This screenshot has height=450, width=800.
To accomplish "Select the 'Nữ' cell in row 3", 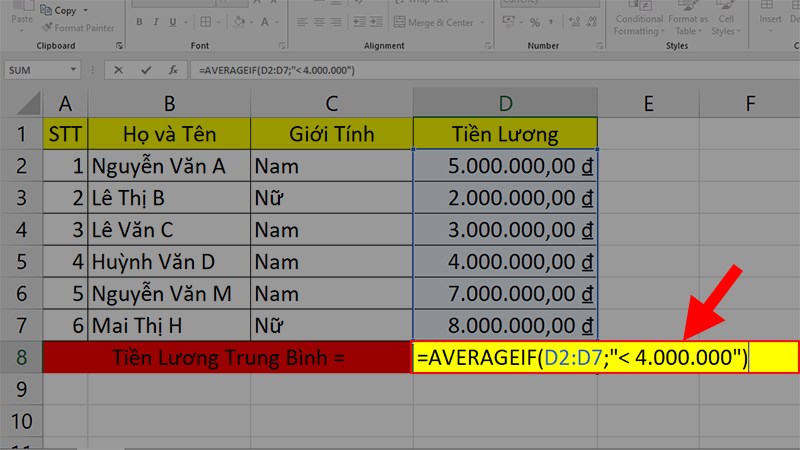I will point(332,198).
